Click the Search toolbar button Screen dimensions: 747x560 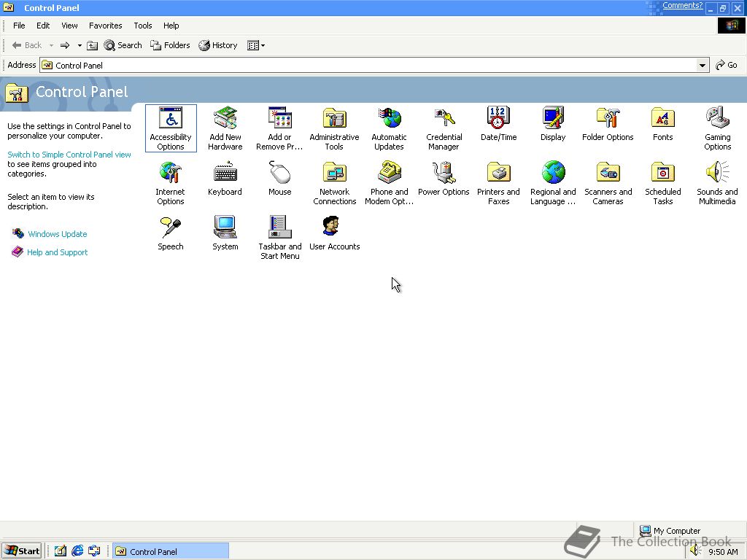[123, 45]
